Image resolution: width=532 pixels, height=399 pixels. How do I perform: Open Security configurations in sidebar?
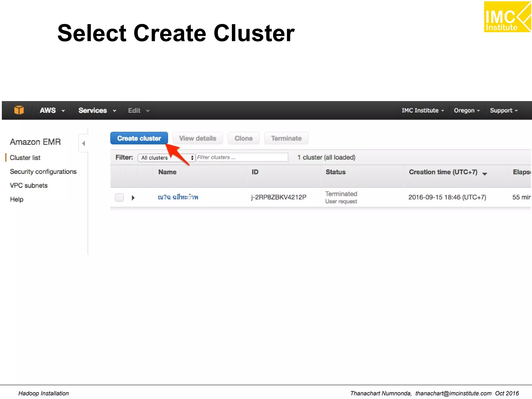[43, 172]
